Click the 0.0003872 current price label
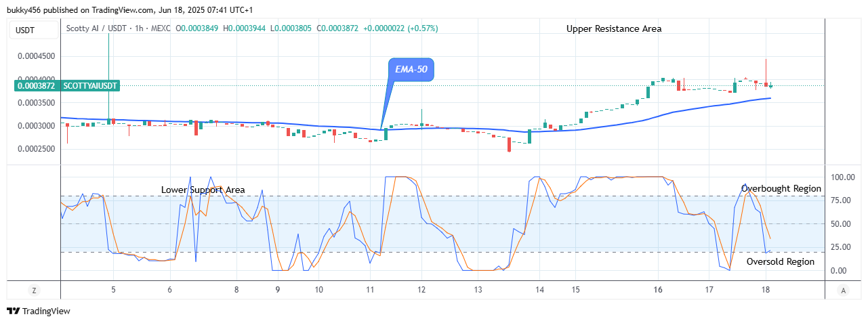 click(35, 86)
